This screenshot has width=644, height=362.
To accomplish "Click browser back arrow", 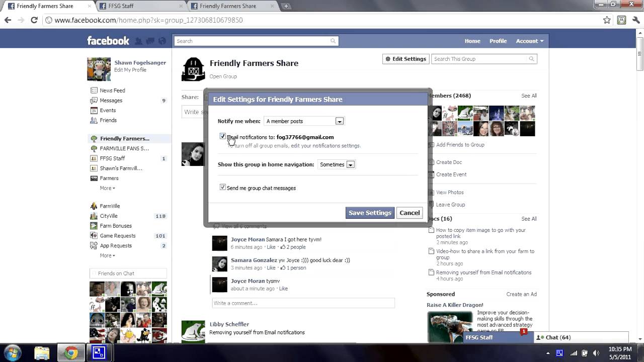I will [8, 20].
